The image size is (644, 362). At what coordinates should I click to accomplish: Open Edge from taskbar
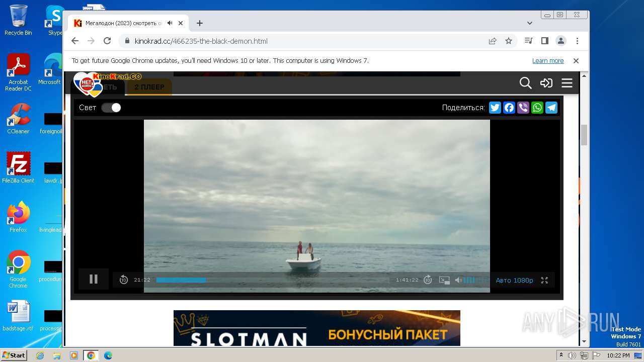[x=108, y=355]
